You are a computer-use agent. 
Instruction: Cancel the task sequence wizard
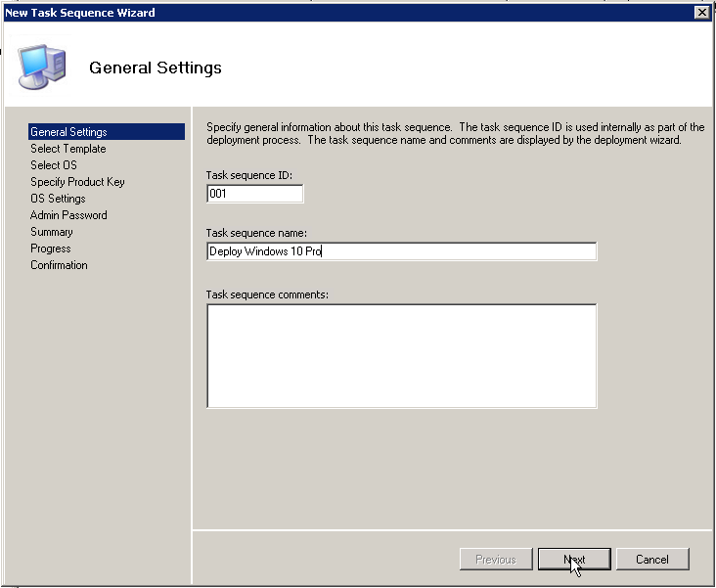click(651, 560)
